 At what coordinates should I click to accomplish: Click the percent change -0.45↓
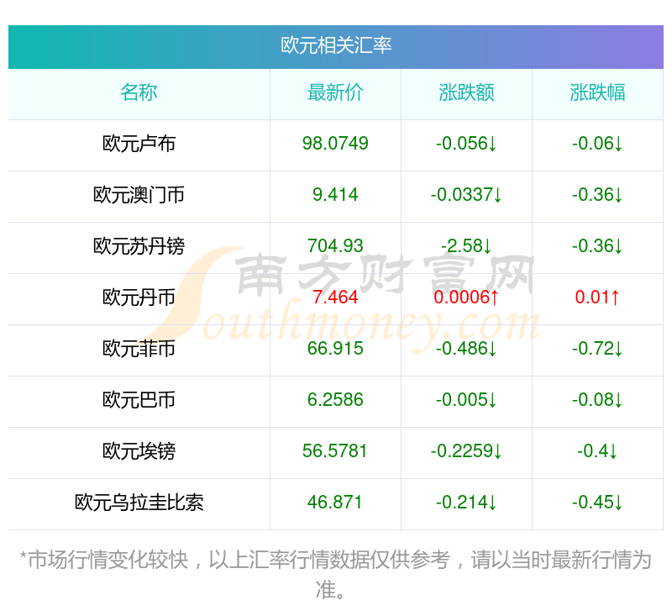click(x=597, y=502)
